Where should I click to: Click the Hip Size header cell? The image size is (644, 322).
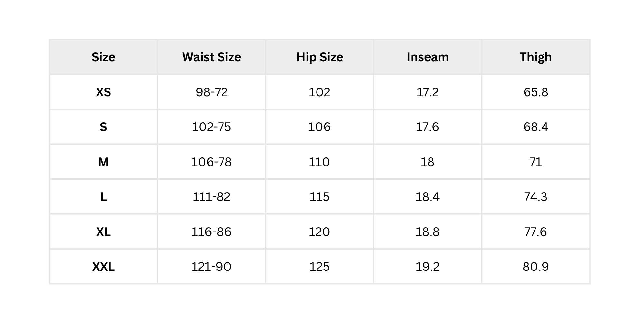320,57
